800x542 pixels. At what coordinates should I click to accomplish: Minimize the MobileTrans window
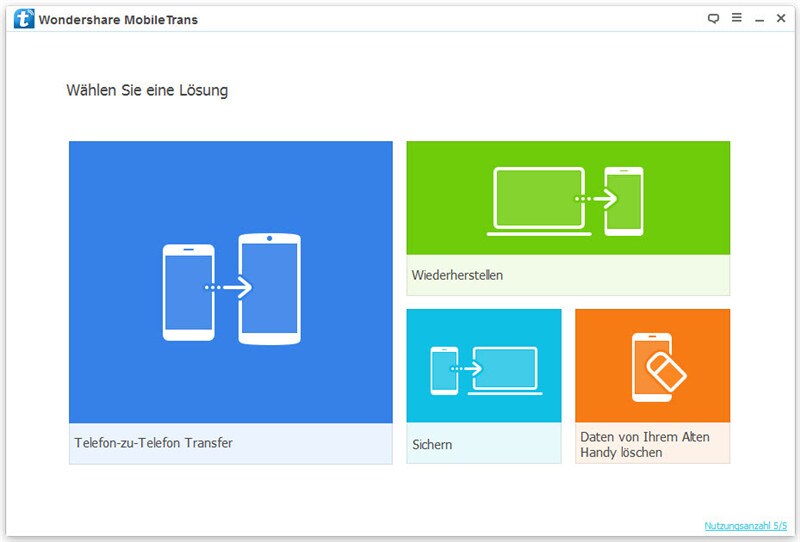pyautogui.click(x=760, y=19)
